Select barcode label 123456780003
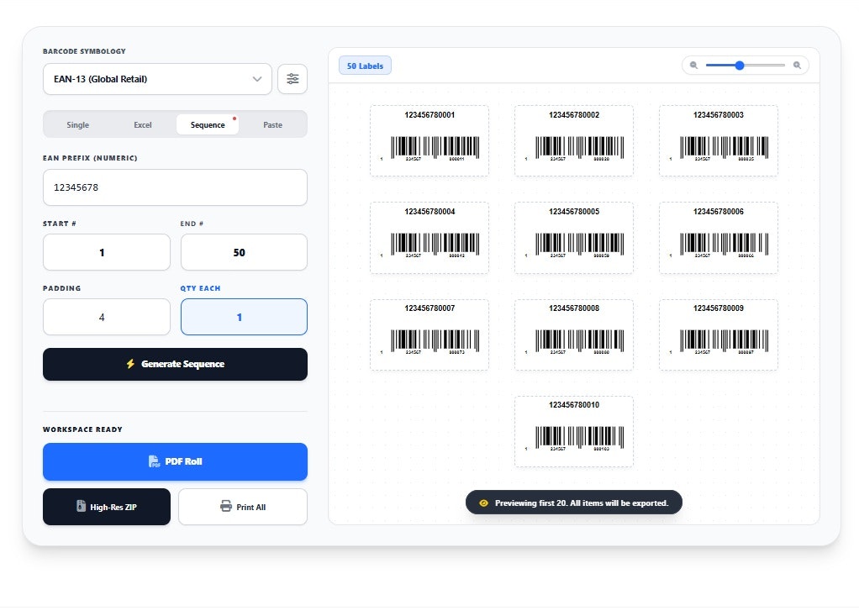859x616 pixels. tap(718, 140)
